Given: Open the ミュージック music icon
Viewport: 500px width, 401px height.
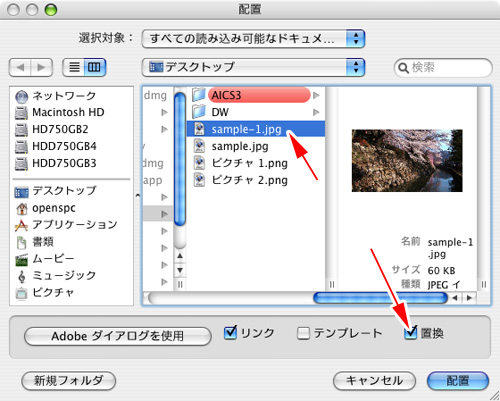Looking at the screenshot, I should pyautogui.click(x=22, y=276).
